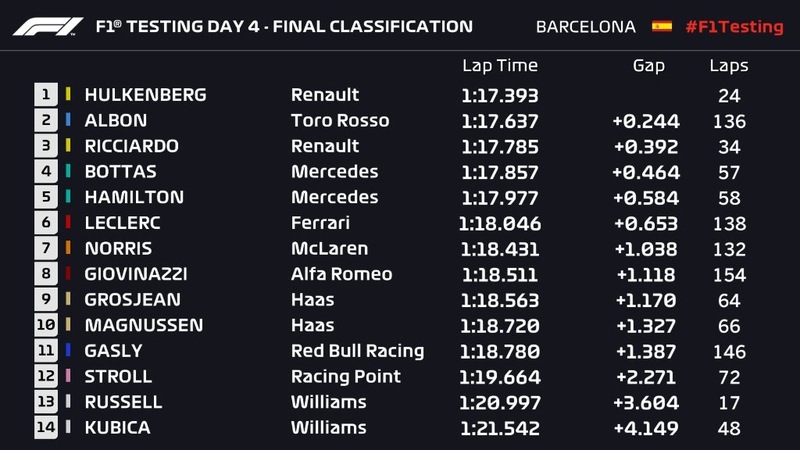Screen dimensions: 800x450
Task: Click position 7 number badge
Action: (x=46, y=248)
